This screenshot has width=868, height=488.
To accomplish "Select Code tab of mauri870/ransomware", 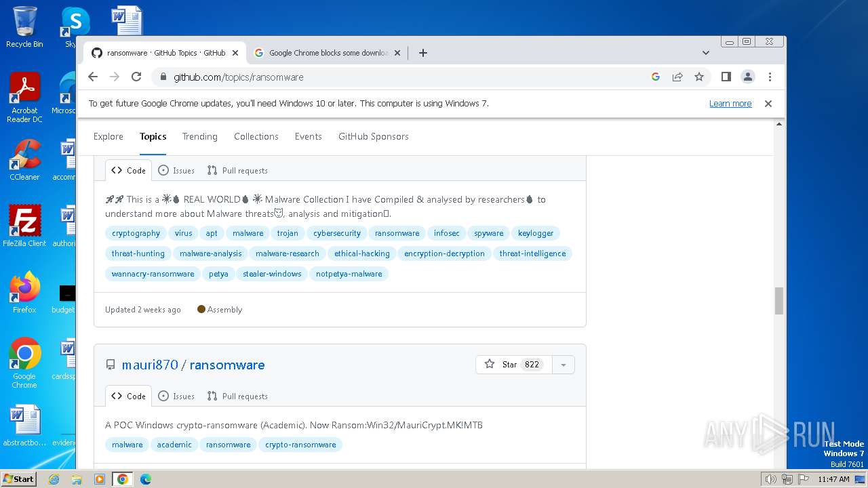I will click(x=129, y=396).
